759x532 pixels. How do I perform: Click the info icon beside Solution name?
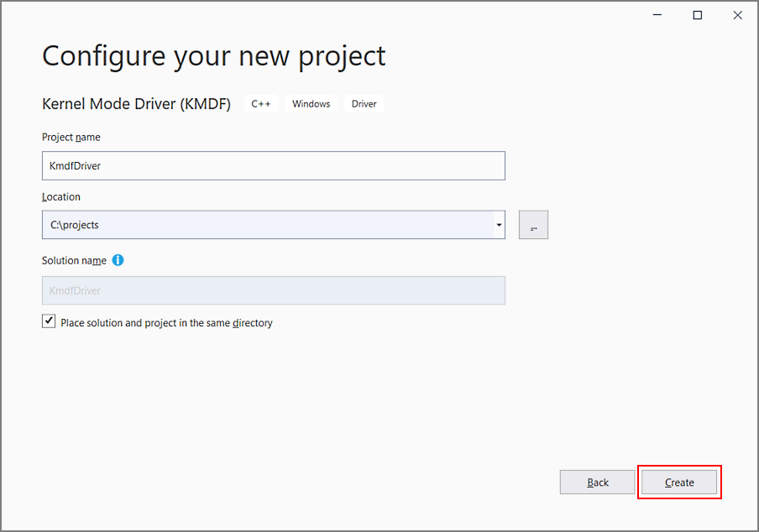[x=118, y=260]
